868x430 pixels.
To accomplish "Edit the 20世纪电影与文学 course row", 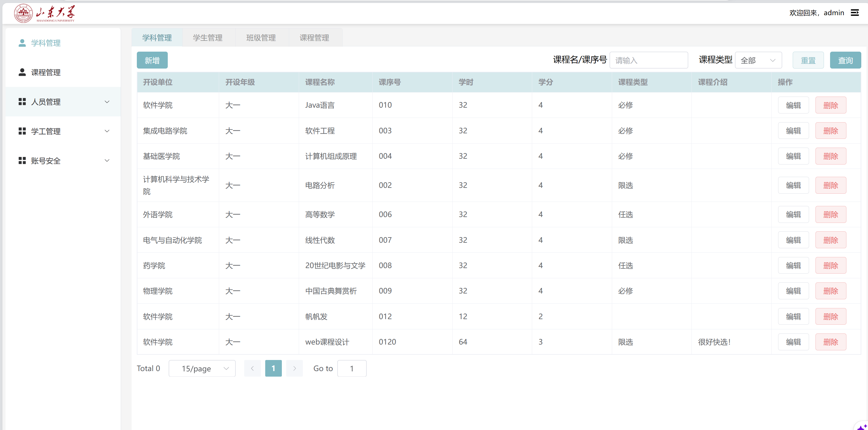I will tap(794, 265).
